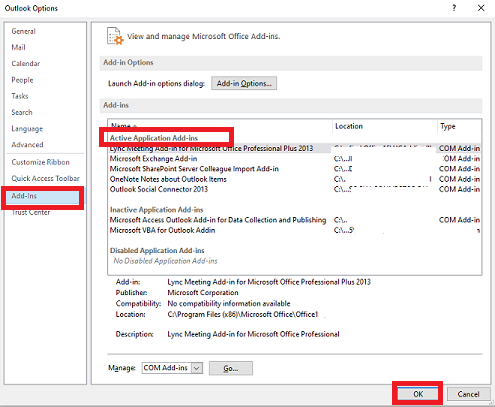Click the Inactive Application Add-ins heading

(156, 210)
